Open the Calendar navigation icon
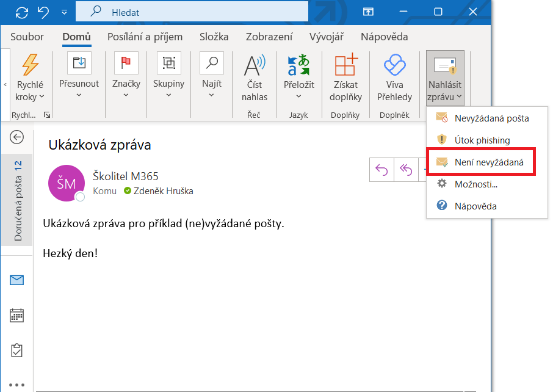The width and height of the screenshot is (553, 392). pos(16,316)
